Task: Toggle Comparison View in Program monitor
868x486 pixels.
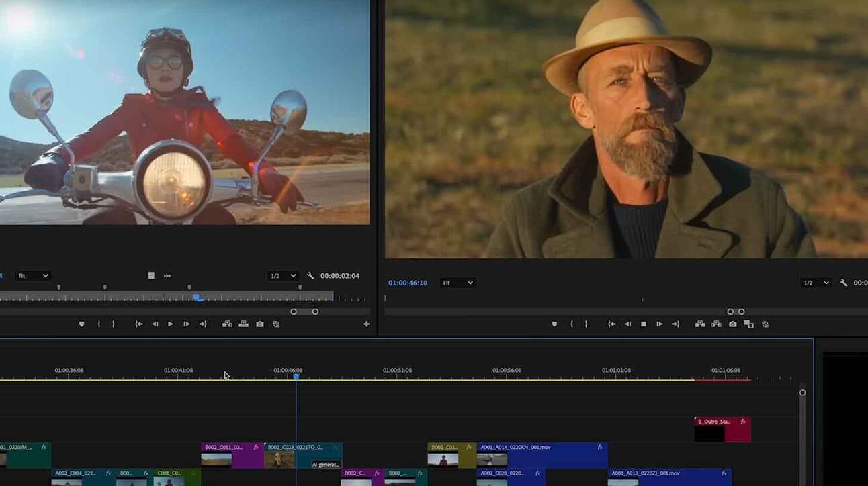Action: click(x=748, y=324)
